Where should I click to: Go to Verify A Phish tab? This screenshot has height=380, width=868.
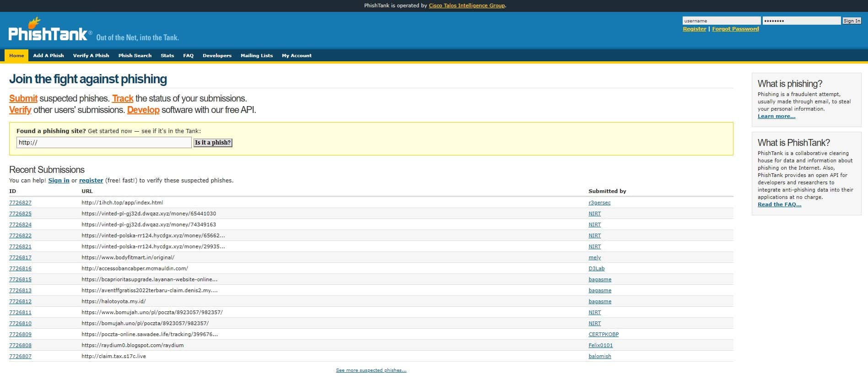[x=91, y=55]
